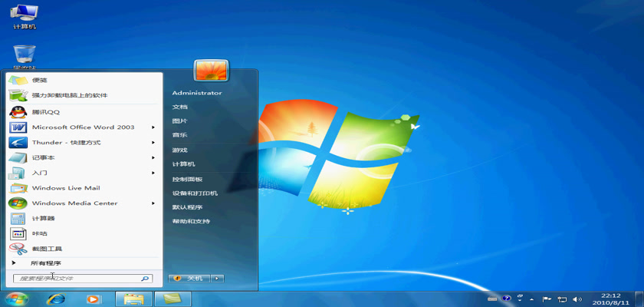Expand 所有程序 all programs list
This screenshot has height=307, width=644.
pyautogui.click(x=44, y=262)
